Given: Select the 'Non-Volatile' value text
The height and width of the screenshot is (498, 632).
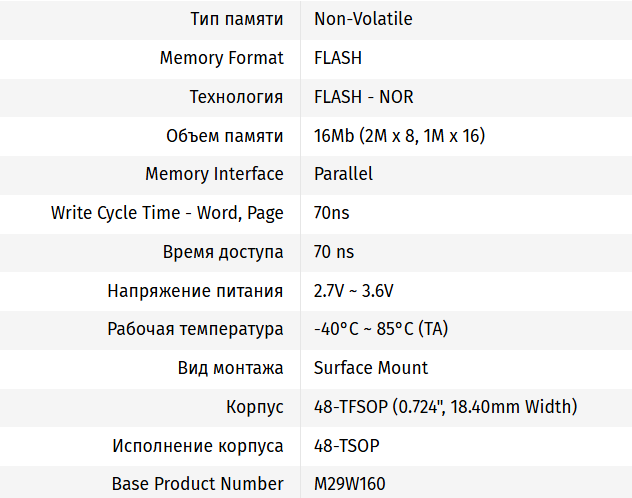Looking at the screenshot, I should click(x=363, y=19).
